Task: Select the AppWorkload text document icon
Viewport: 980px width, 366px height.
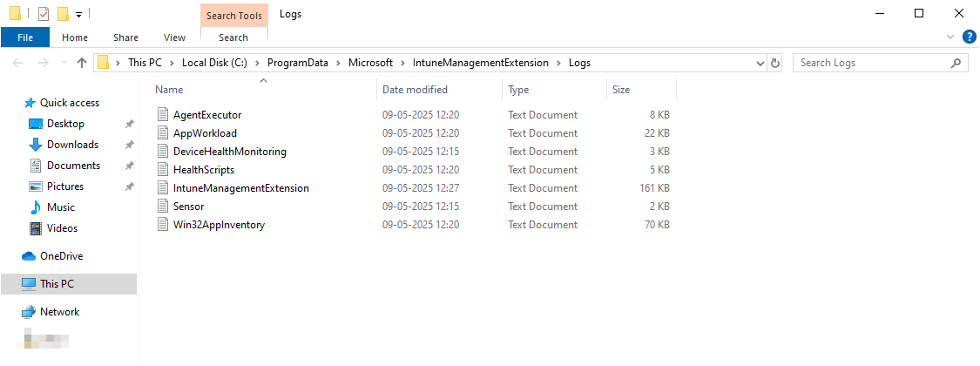Action: click(163, 132)
